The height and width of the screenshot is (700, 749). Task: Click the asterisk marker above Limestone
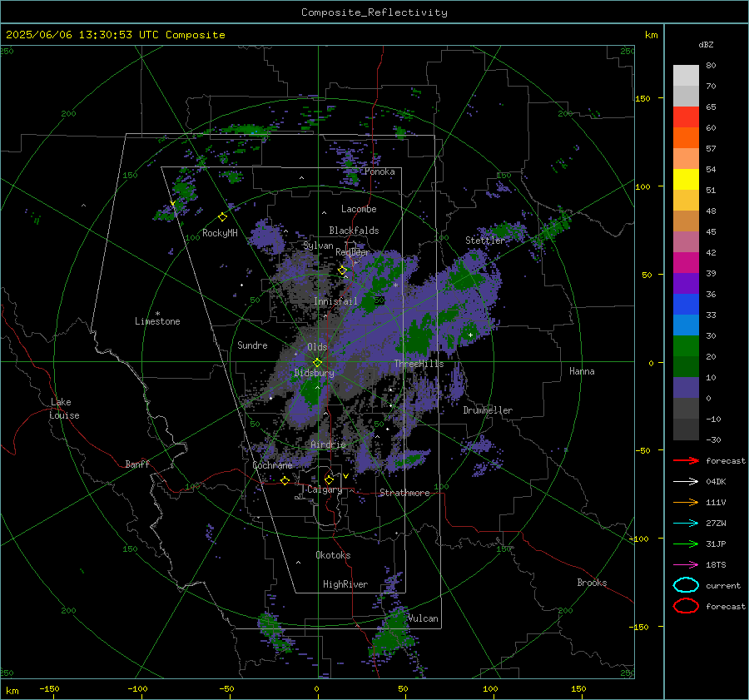pyautogui.click(x=157, y=314)
